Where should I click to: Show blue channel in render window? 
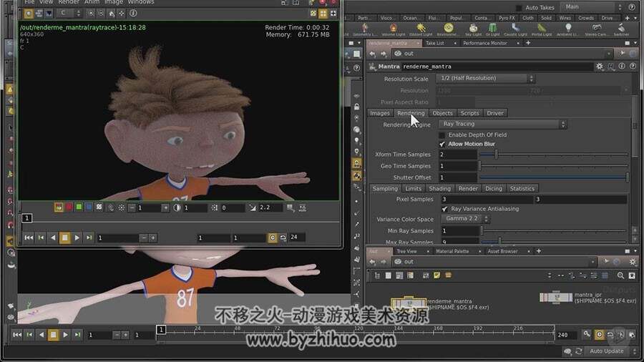(x=89, y=207)
